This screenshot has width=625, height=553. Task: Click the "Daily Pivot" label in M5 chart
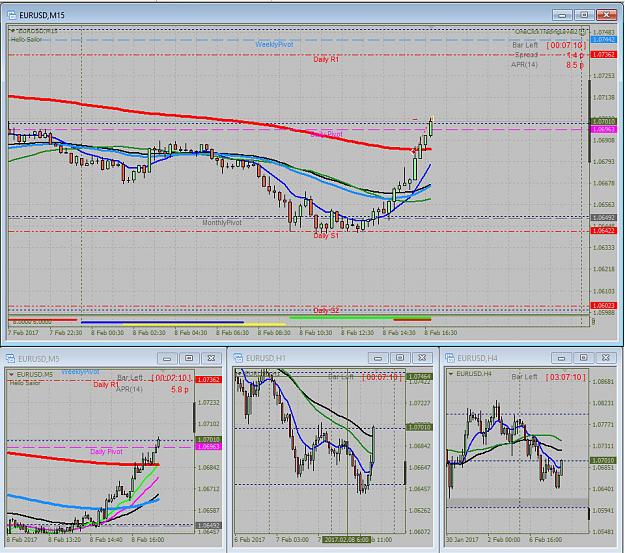(106, 452)
